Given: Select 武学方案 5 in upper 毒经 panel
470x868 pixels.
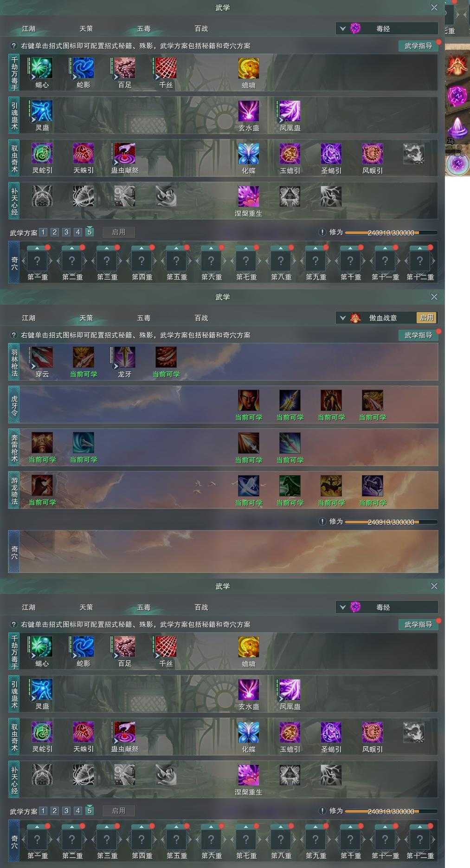Looking at the screenshot, I should point(90,232).
